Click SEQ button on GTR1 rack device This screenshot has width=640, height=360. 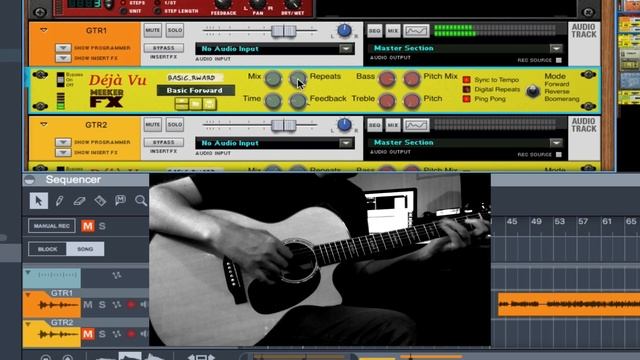pyautogui.click(x=374, y=31)
